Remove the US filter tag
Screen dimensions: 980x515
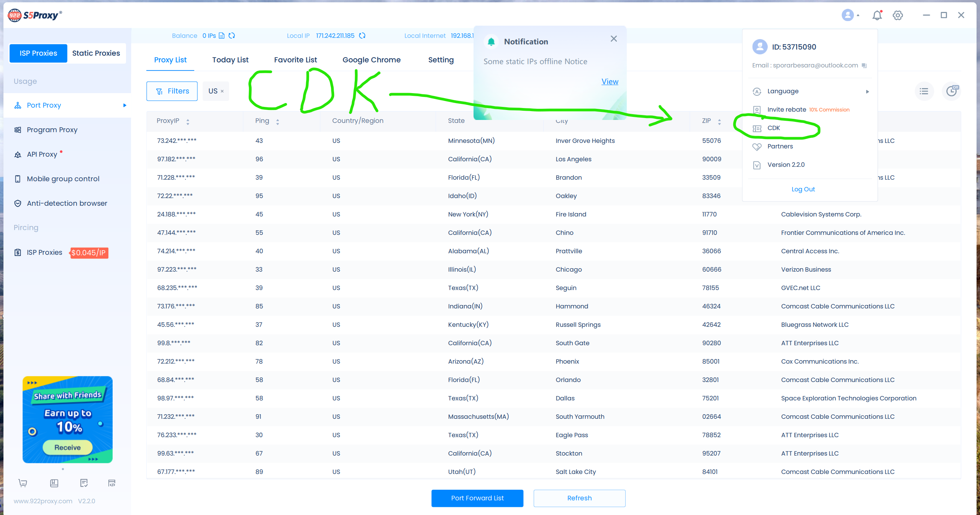click(x=222, y=91)
